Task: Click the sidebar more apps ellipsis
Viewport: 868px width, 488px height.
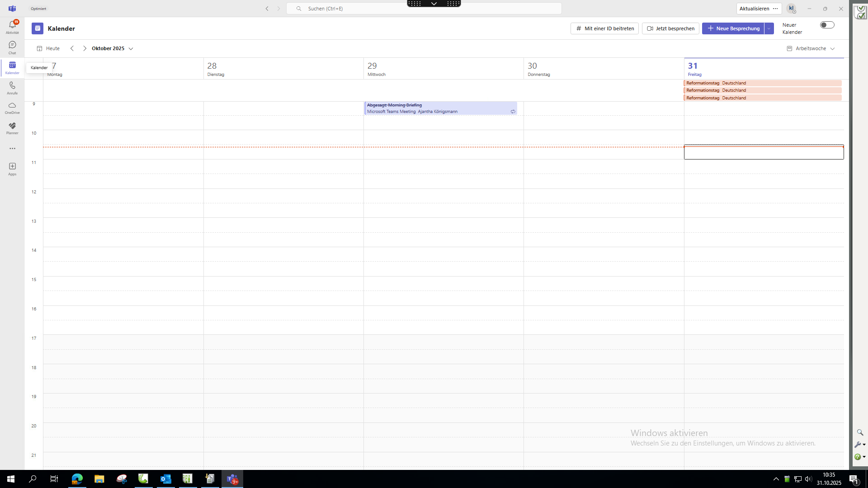Action: pyautogui.click(x=12, y=148)
